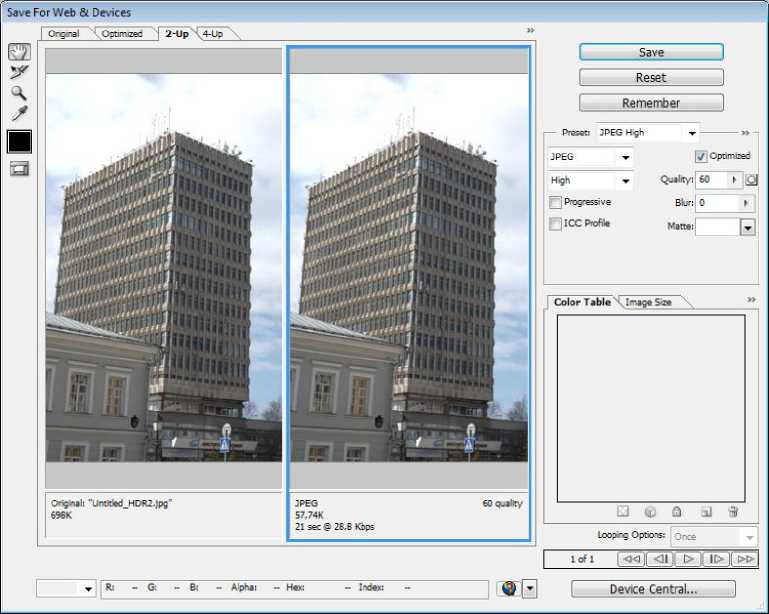Viewport: 769px width, 614px height.
Task: Switch to the 4-Up tab
Action: tap(212, 33)
